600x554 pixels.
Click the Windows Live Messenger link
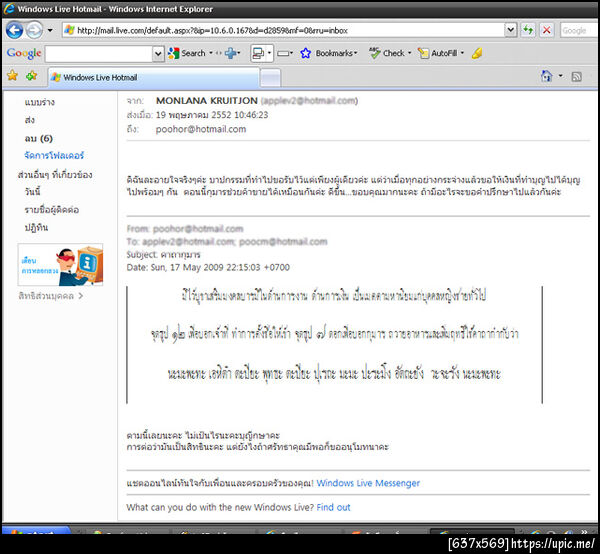point(368,483)
